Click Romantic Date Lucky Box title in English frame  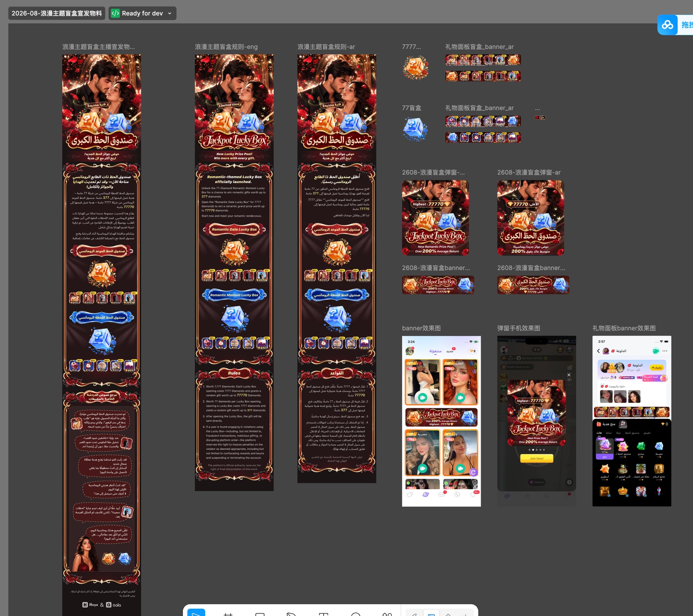click(234, 229)
